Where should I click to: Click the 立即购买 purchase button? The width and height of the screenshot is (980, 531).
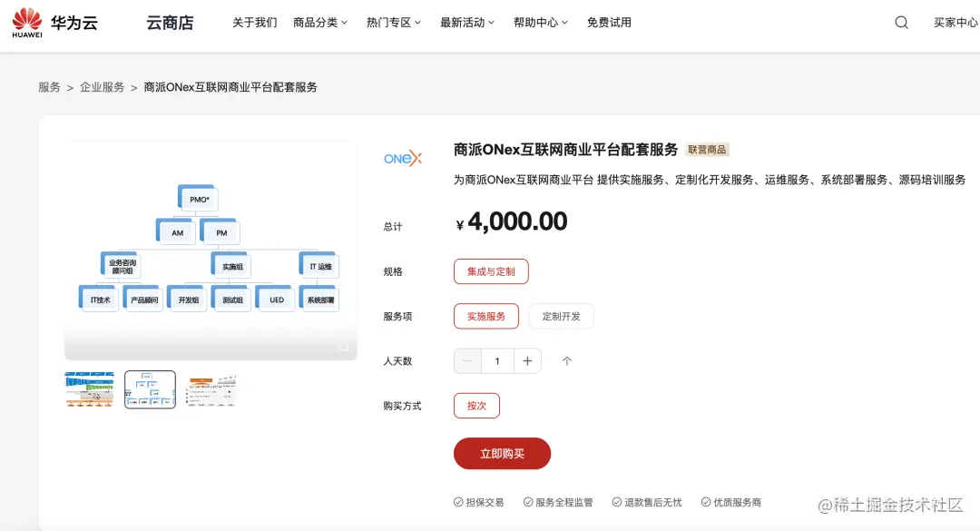click(x=502, y=453)
